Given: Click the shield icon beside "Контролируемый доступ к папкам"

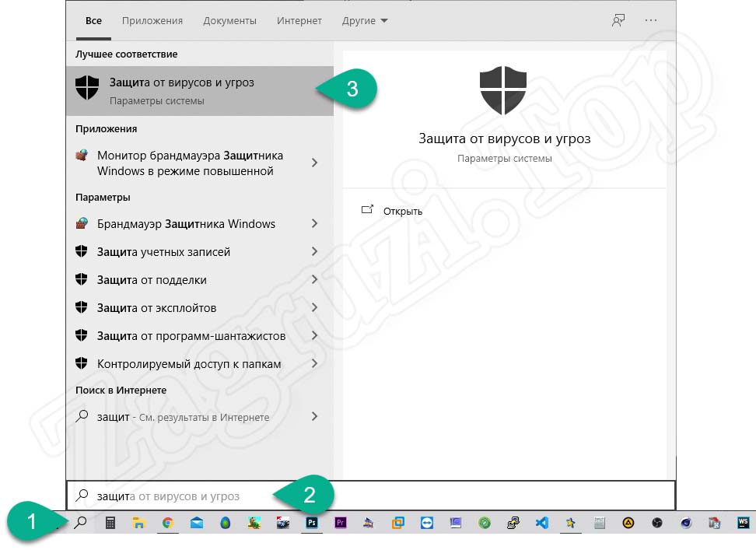Looking at the screenshot, I should coord(83,363).
